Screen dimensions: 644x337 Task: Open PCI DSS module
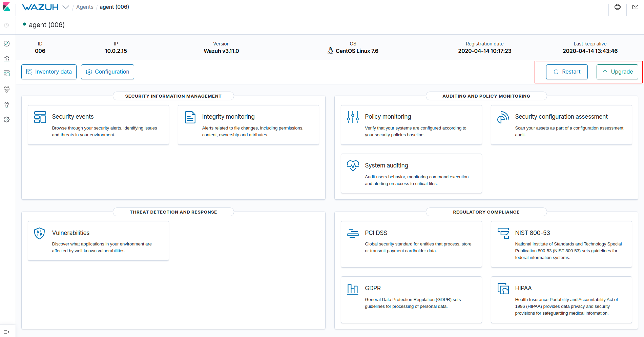376,233
